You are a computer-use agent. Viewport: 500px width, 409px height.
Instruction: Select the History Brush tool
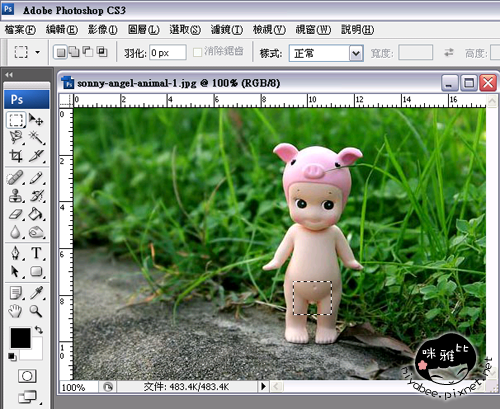36,196
